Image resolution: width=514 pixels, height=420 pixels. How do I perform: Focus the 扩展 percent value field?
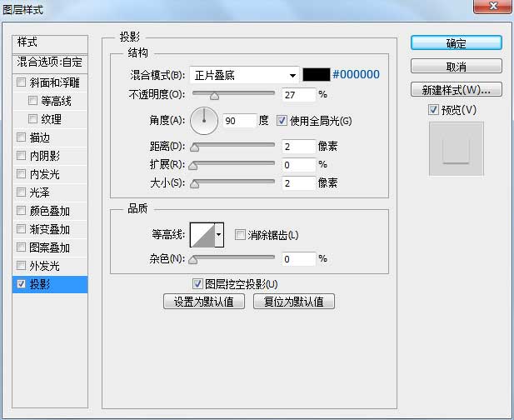298,165
